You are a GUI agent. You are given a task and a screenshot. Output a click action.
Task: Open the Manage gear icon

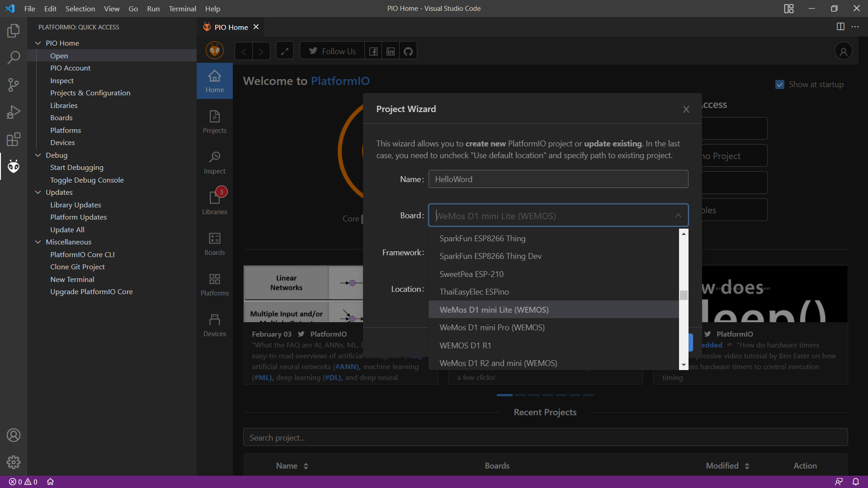(14, 462)
